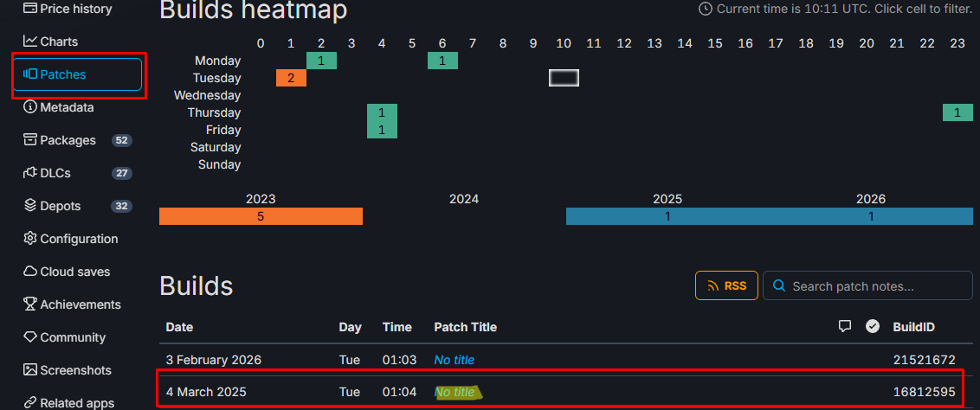Open the Community sidebar section

tap(65, 337)
